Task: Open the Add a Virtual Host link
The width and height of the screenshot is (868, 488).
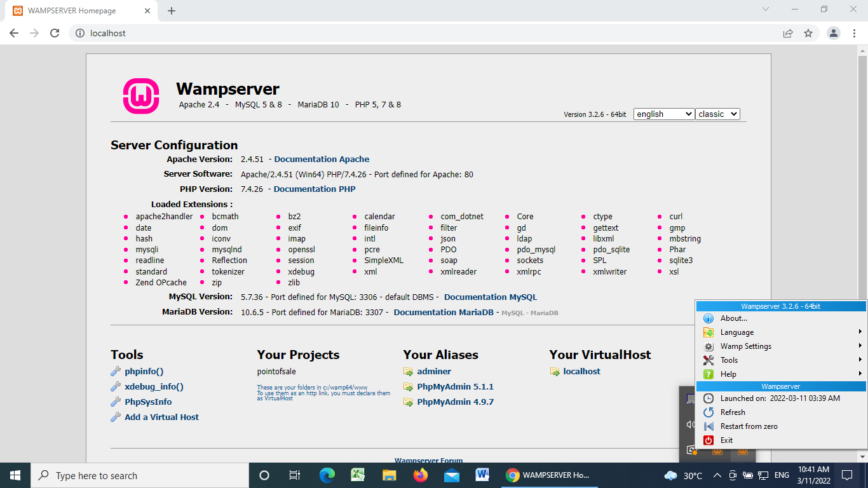Action: [x=162, y=417]
